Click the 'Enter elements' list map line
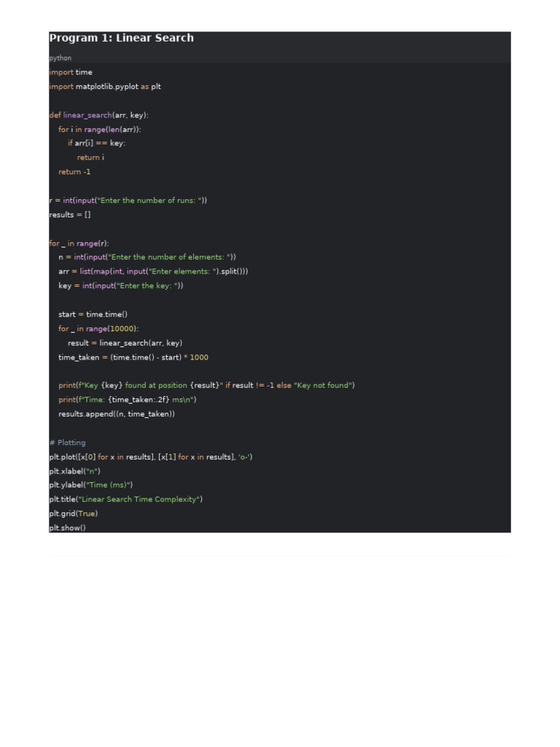The height and width of the screenshot is (747, 560). coord(153,271)
